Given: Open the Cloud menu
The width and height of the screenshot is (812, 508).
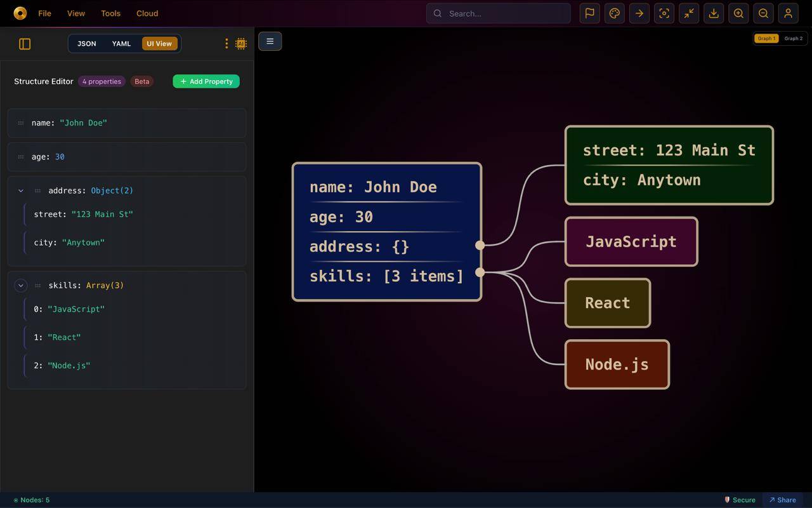Looking at the screenshot, I should point(147,13).
